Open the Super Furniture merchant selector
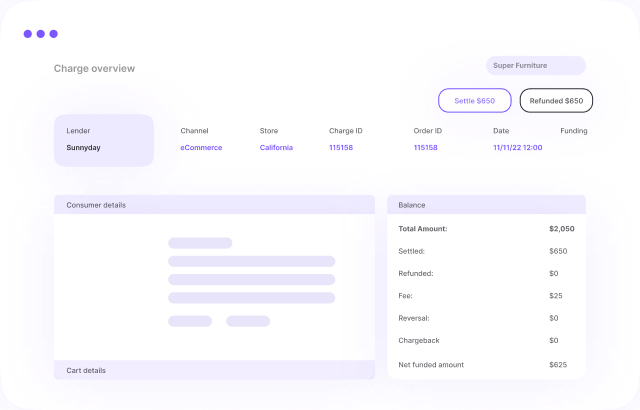Viewport: 640px width, 410px height. click(535, 66)
